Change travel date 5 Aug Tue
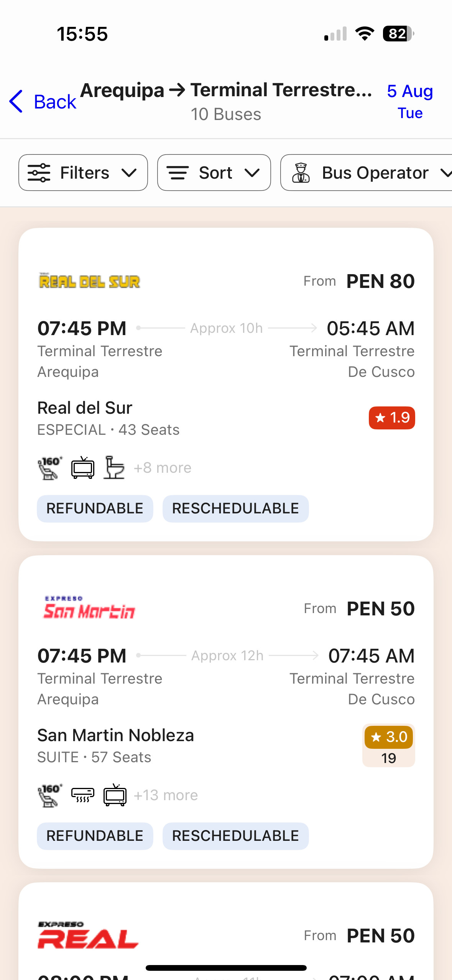 410,102
